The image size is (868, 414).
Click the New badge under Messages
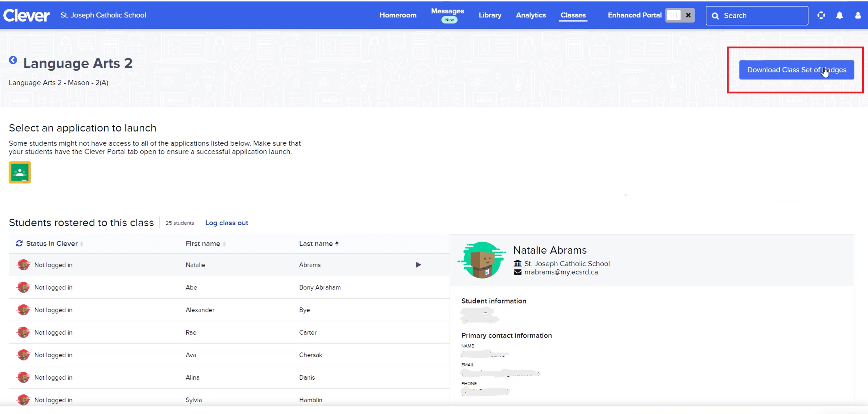tap(449, 20)
